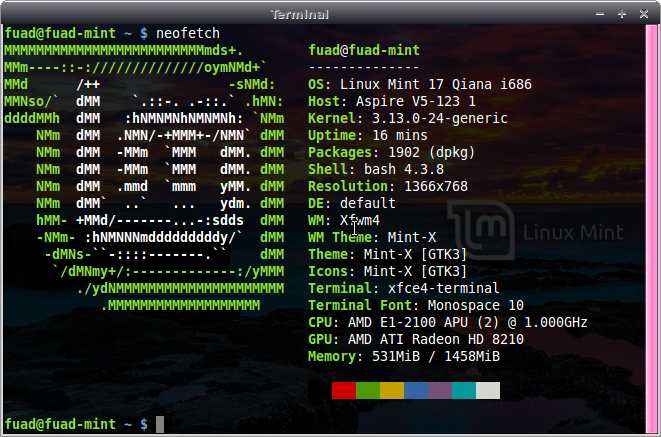
Task: Click the 'WM: Xfwm4' line
Action: click(x=344, y=220)
